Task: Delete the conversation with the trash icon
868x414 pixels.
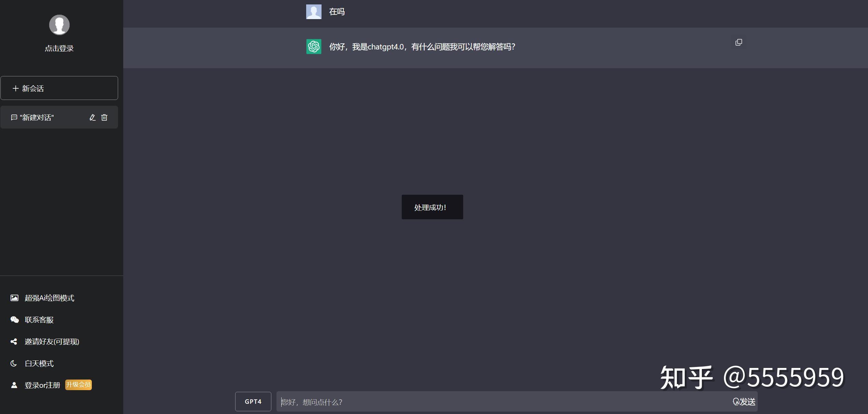Action: (x=104, y=117)
